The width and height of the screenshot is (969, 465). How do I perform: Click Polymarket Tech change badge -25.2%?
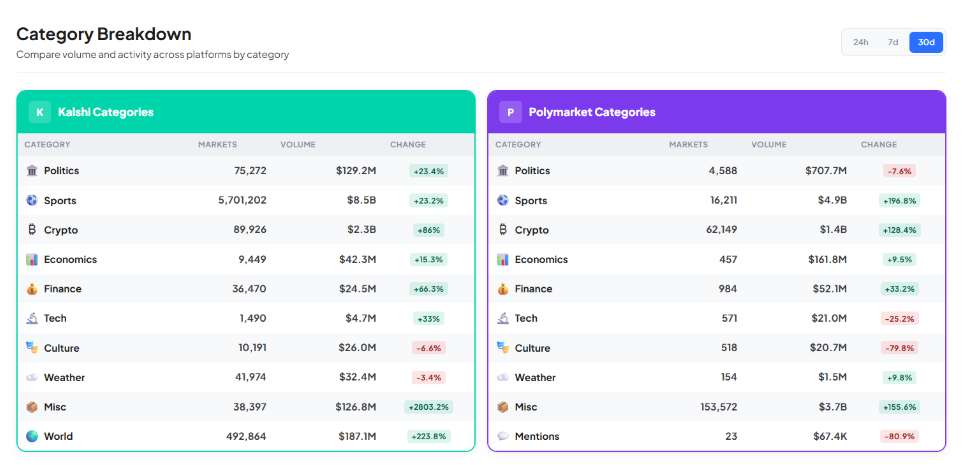[x=900, y=318]
